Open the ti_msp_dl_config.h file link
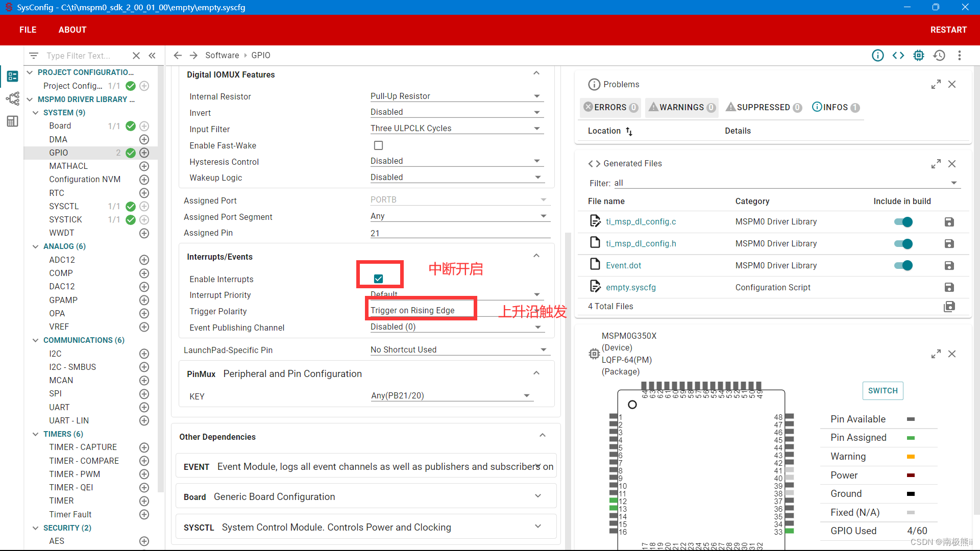This screenshot has width=980, height=551. click(641, 244)
